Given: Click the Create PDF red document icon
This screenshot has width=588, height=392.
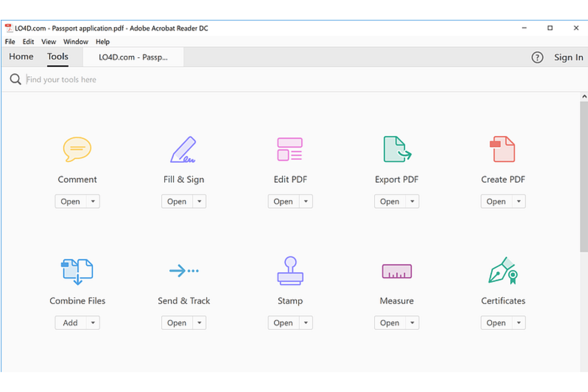Looking at the screenshot, I should coord(503,149).
